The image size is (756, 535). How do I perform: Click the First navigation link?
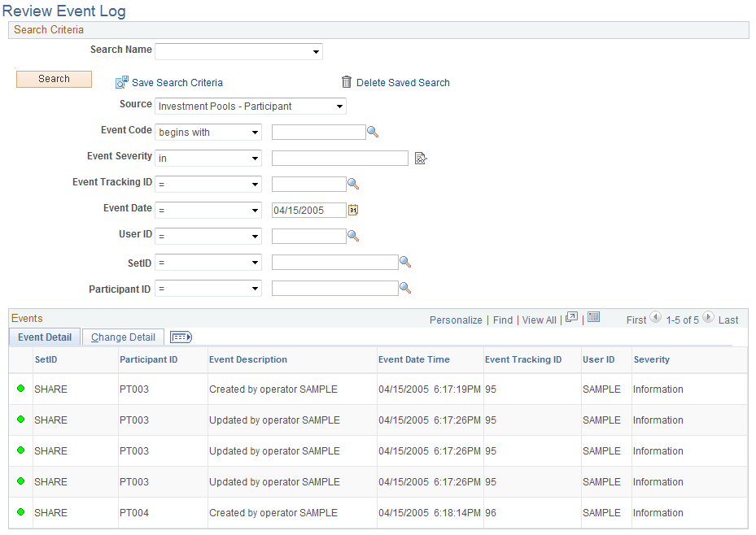[636, 320]
